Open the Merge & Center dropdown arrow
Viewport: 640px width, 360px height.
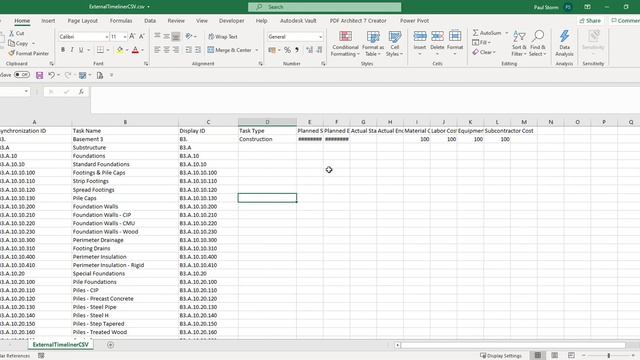click(257, 50)
